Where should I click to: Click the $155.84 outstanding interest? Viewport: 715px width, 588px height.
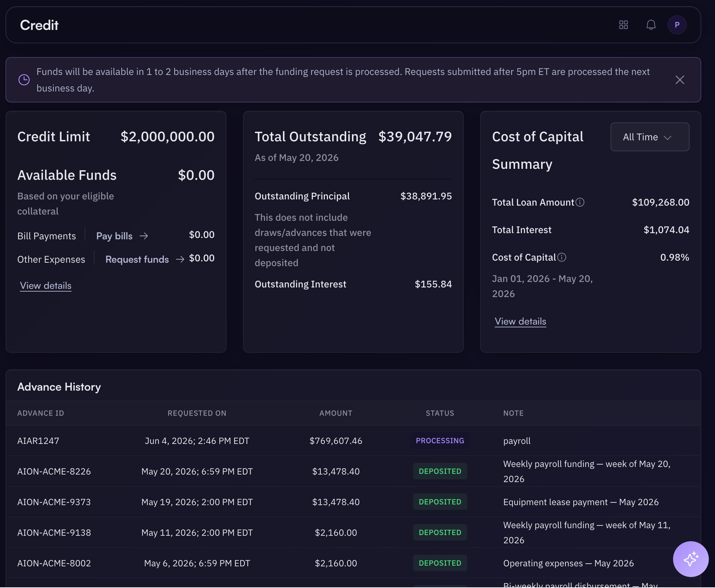tap(433, 284)
